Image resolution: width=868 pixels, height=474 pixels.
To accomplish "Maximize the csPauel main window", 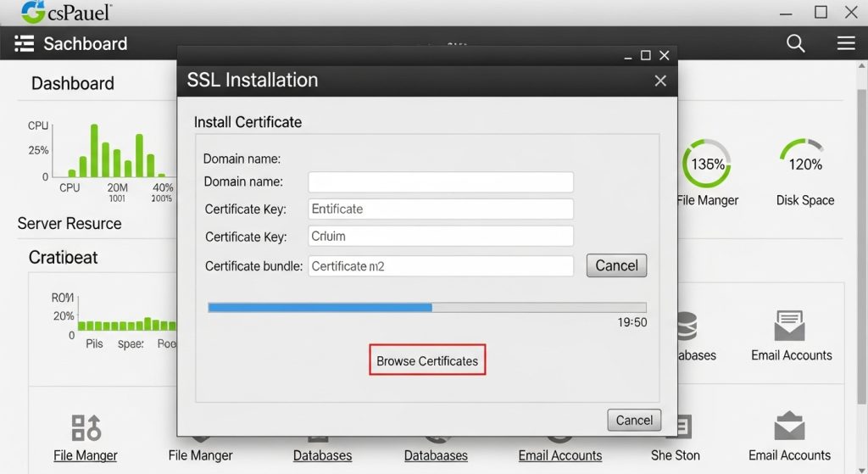I will point(821,12).
